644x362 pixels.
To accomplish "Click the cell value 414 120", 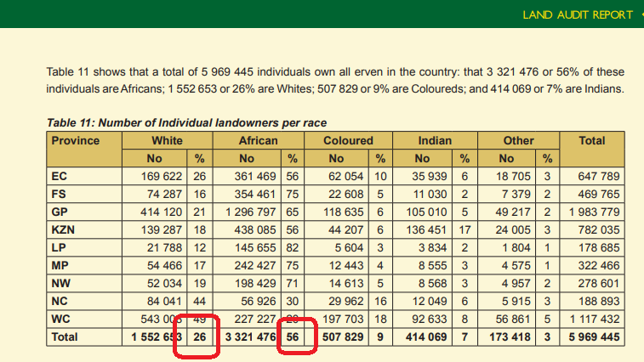I will coord(161,212).
